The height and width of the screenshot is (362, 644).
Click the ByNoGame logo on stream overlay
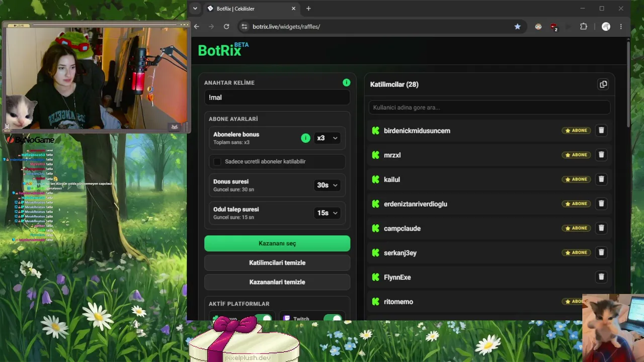[x=30, y=140]
